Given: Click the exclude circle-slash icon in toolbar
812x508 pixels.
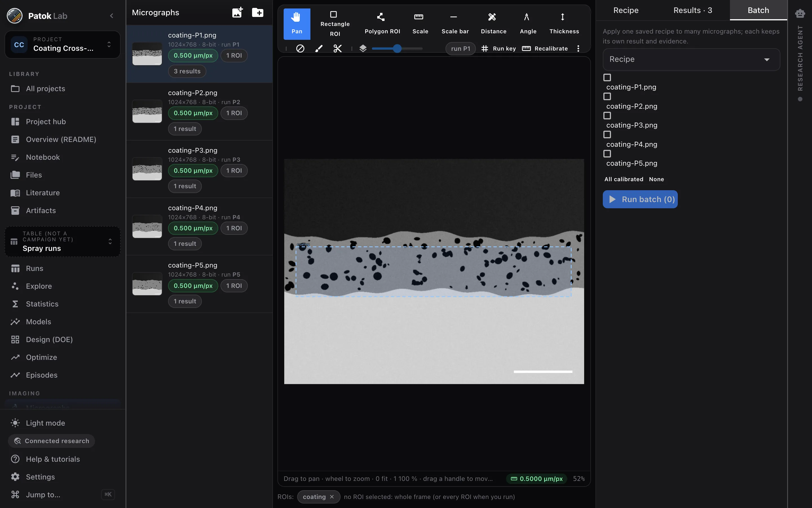Looking at the screenshot, I should [x=300, y=48].
